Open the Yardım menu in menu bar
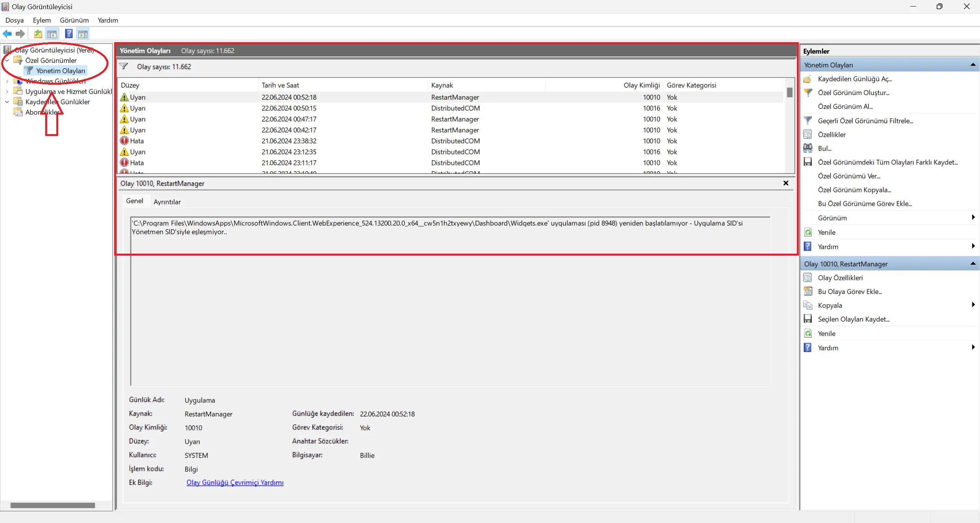 [x=108, y=20]
